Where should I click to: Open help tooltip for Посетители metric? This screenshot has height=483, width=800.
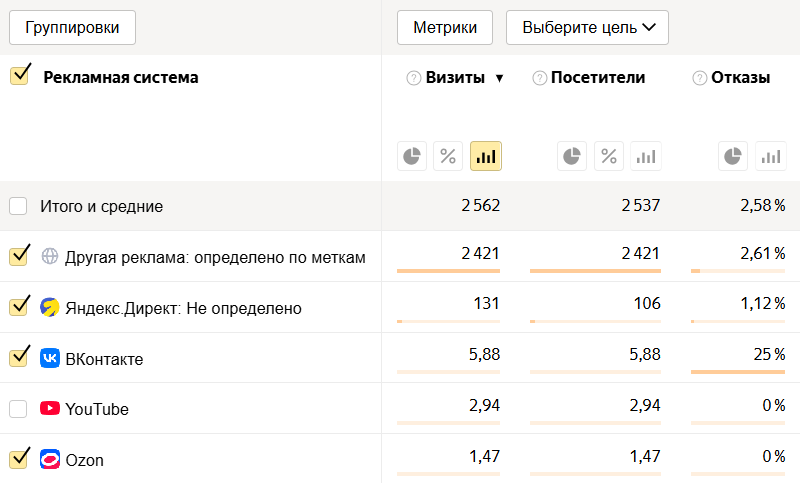click(x=539, y=78)
